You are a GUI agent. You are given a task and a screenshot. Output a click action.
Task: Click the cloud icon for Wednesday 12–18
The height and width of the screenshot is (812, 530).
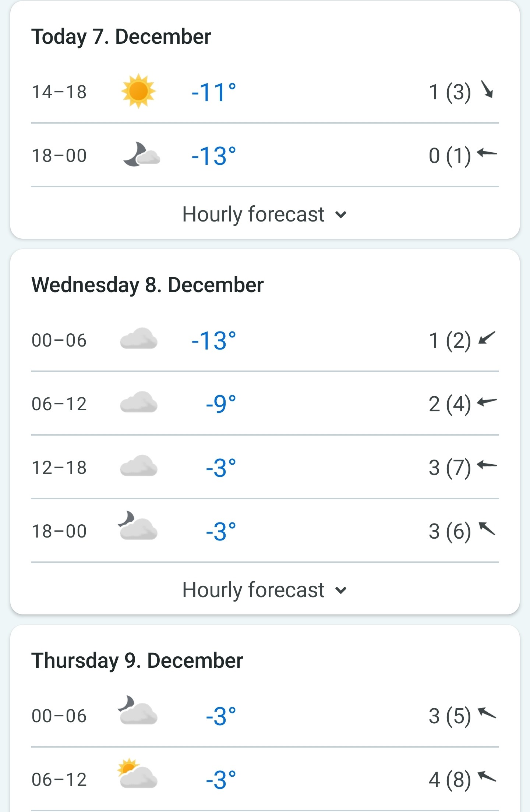[x=139, y=466]
